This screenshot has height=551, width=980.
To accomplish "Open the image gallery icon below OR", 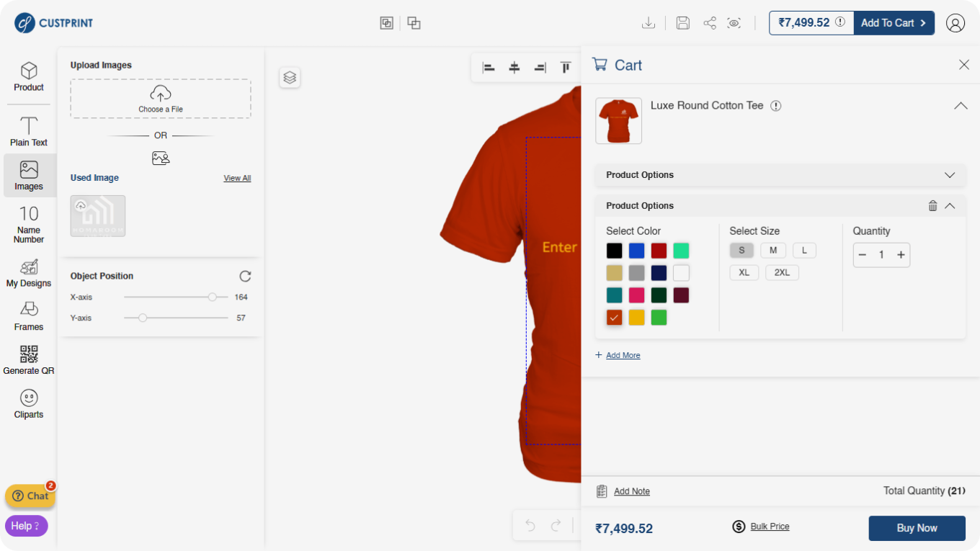I will coord(161,158).
